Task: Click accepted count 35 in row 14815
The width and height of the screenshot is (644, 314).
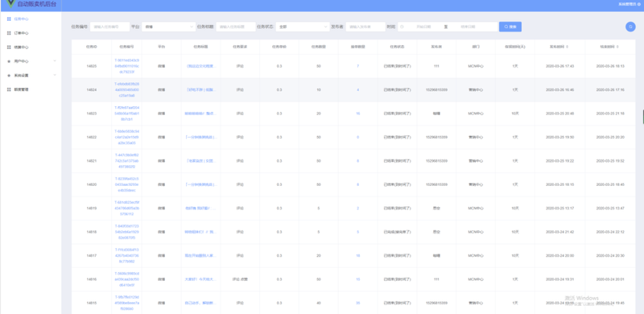Action: coord(358,304)
